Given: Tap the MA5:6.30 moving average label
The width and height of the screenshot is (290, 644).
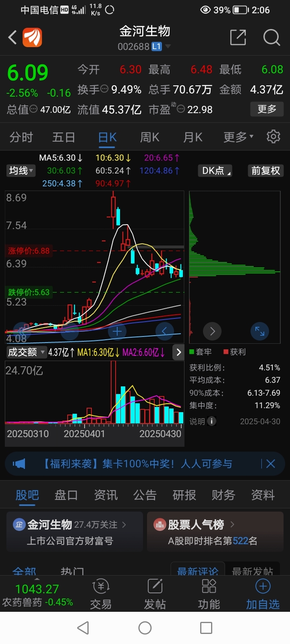Looking at the screenshot, I should point(61,158).
